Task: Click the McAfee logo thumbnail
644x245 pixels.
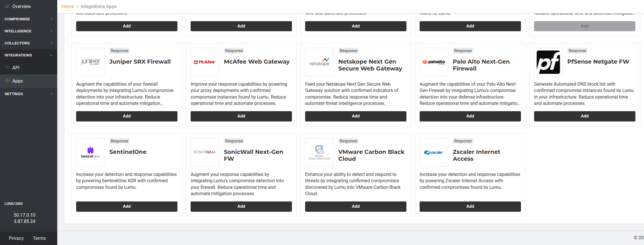Action: tap(205, 62)
